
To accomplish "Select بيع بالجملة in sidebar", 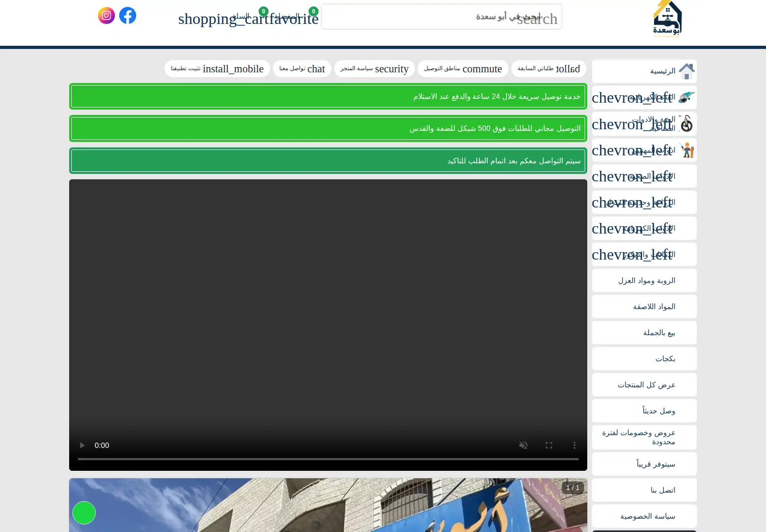I will 644,332.
